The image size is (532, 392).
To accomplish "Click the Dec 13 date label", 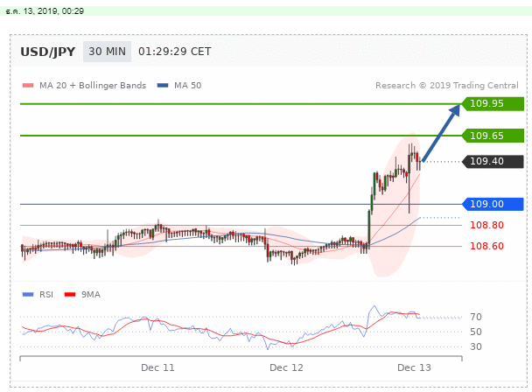I will coord(414,367).
